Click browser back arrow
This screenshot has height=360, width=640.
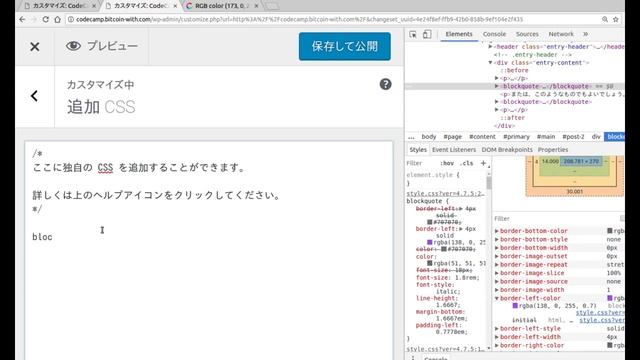22,19
